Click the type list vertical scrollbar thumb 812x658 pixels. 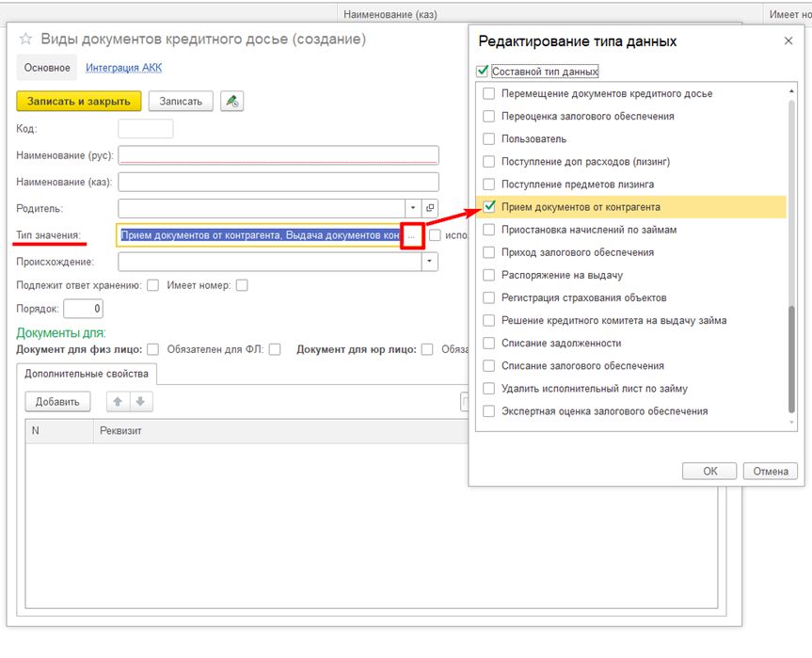click(791, 360)
